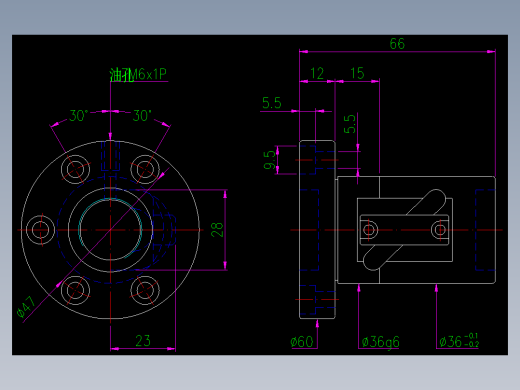Select the ø47 bolt circle dimension
The image size is (520, 390).
click(26, 307)
